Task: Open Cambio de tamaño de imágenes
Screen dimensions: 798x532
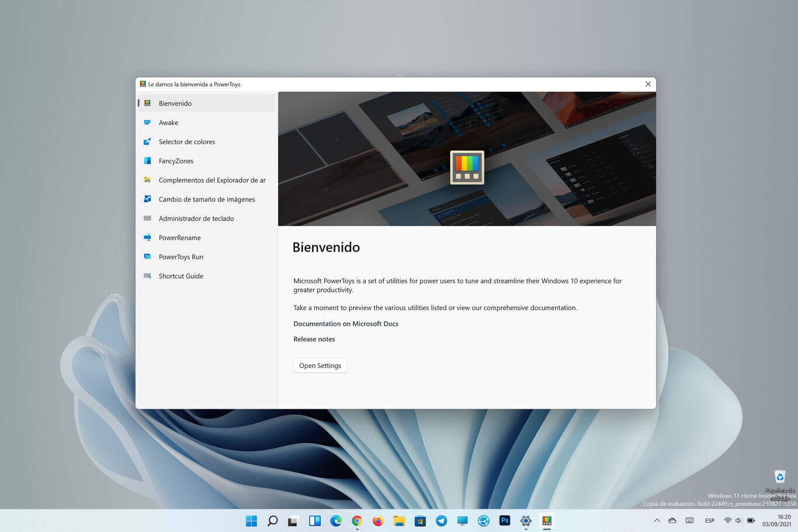Action: tap(206, 199)
